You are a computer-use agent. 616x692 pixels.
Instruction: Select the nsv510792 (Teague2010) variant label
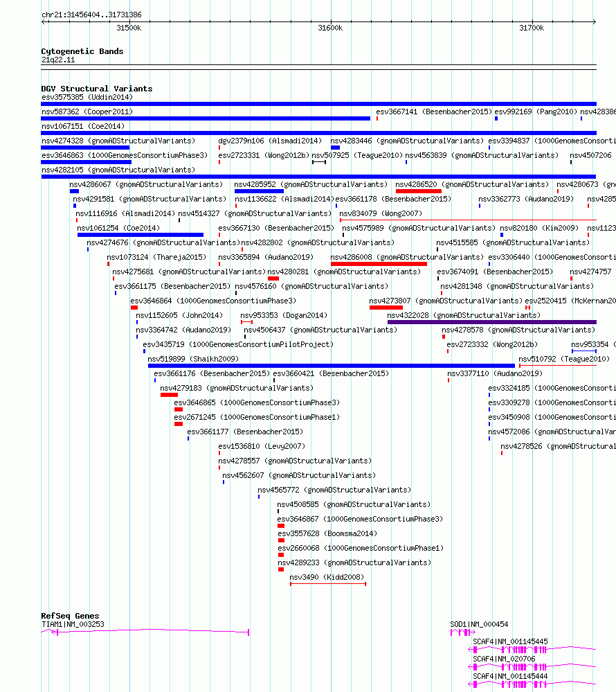point(564,359)
